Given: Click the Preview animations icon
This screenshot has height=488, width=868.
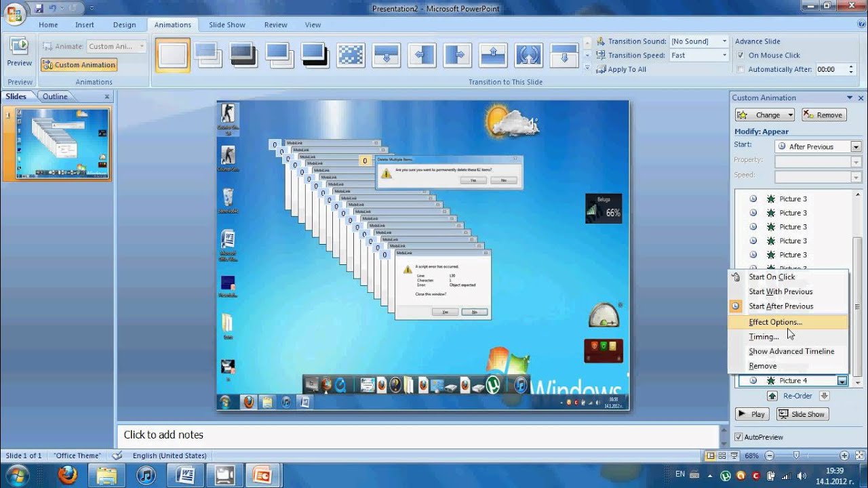Looking at the screenshot, I should [19, 47].
